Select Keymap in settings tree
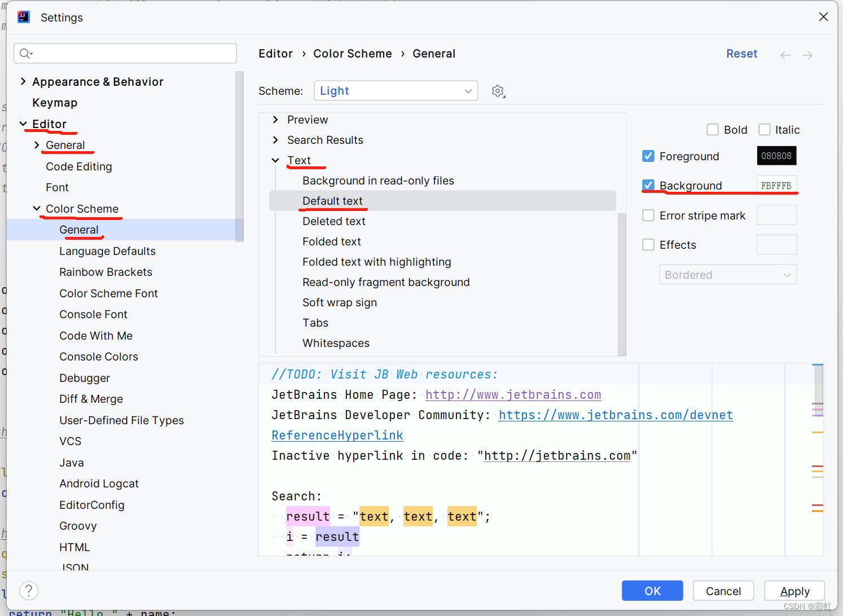The image size is (843, 616). point(55,103)
